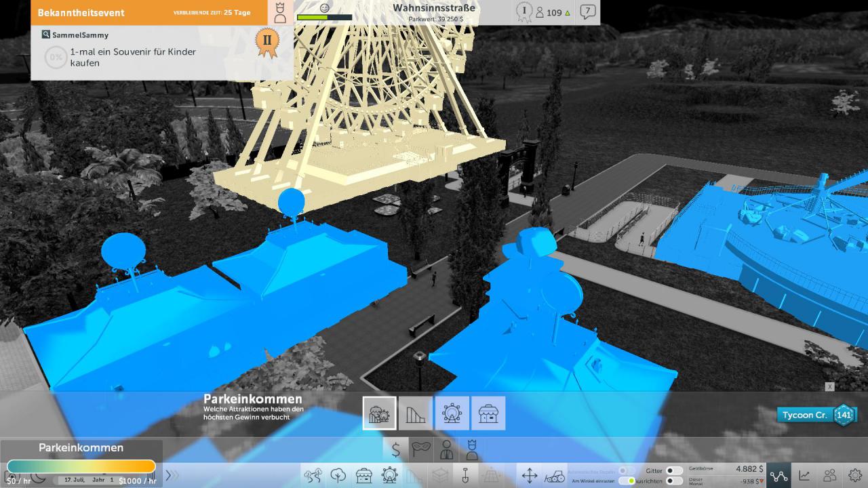Open the staff person visualization
The height and width of the screenshot is (488, 868).
coord(446,449)
